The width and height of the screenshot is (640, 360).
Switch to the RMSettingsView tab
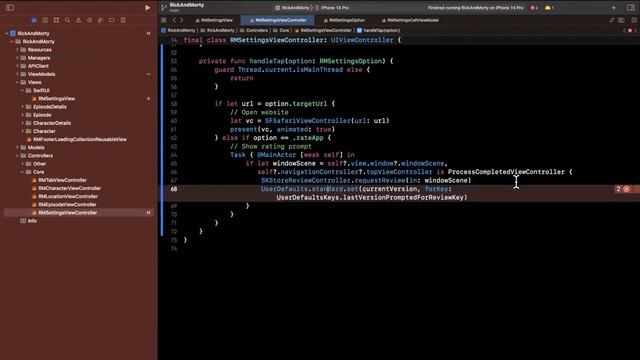[x=214, y=20]
